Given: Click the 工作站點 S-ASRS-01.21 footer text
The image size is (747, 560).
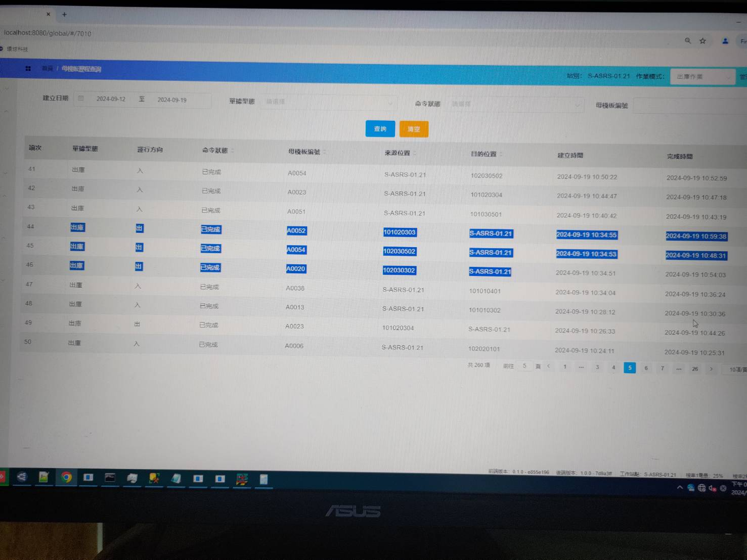Looking at the screenshot, I should pyautogui.click(x=648, y=475).
